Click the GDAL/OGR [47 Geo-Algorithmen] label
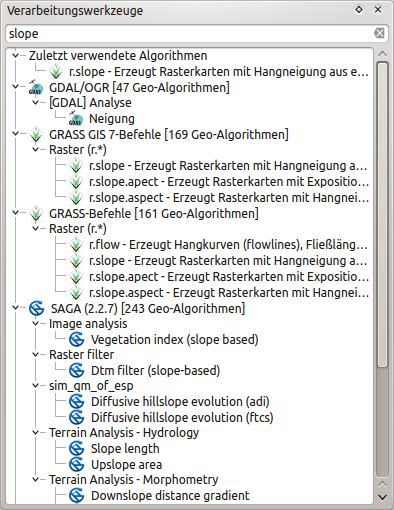The width and height of the screenshot is (394, 510). 139,88
